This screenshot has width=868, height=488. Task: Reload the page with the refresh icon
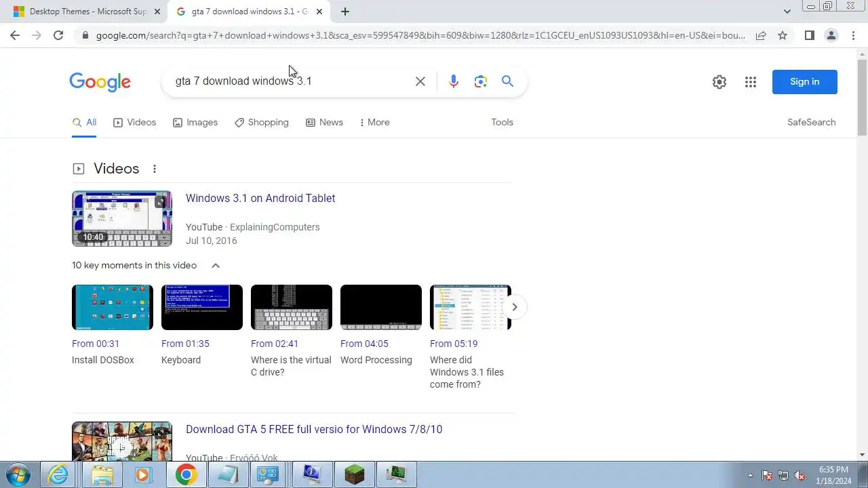tap(58, 35)
